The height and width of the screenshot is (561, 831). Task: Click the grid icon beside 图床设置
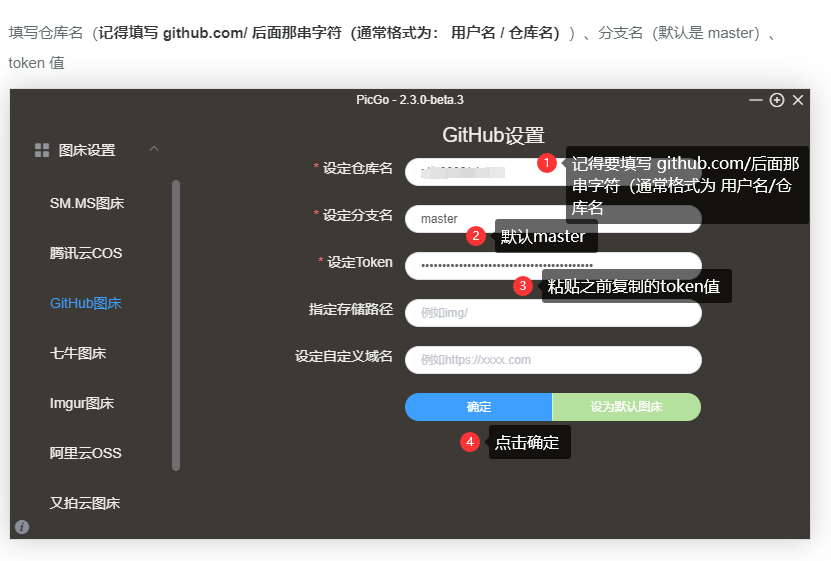click(42, 150)
